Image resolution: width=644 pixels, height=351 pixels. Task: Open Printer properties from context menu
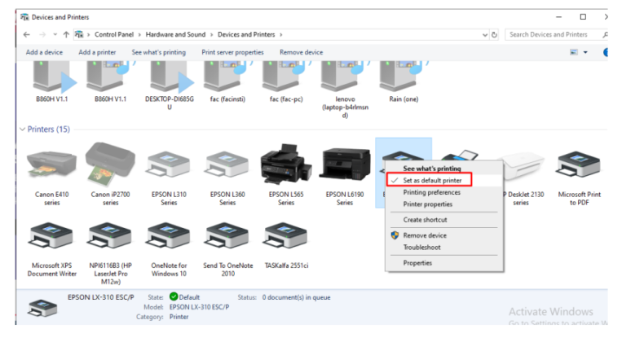tap(427, 204)
